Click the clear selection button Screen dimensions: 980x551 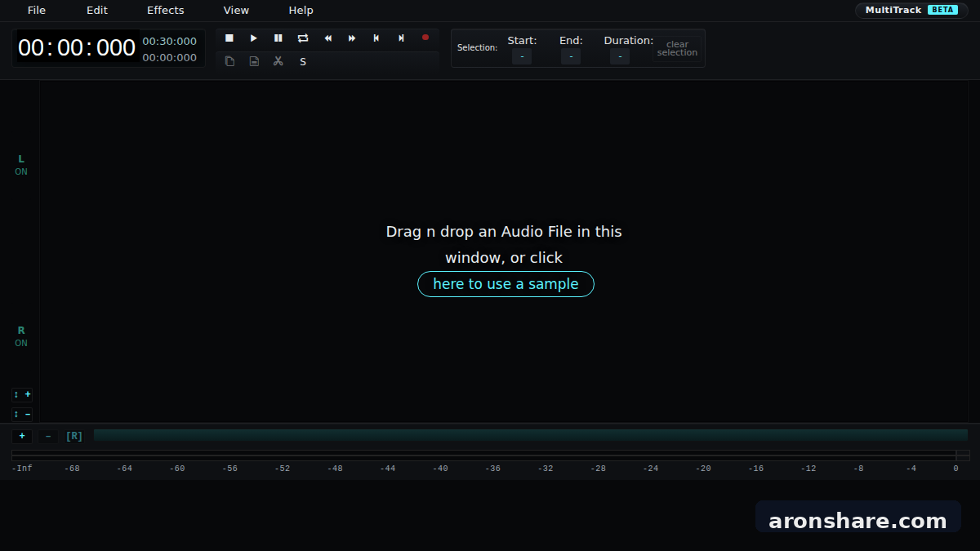[677, 48]
